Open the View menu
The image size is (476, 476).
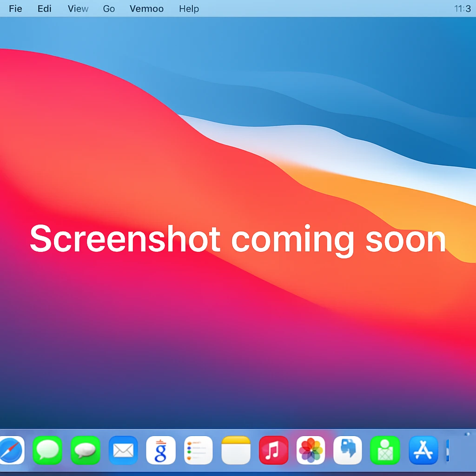78,8
